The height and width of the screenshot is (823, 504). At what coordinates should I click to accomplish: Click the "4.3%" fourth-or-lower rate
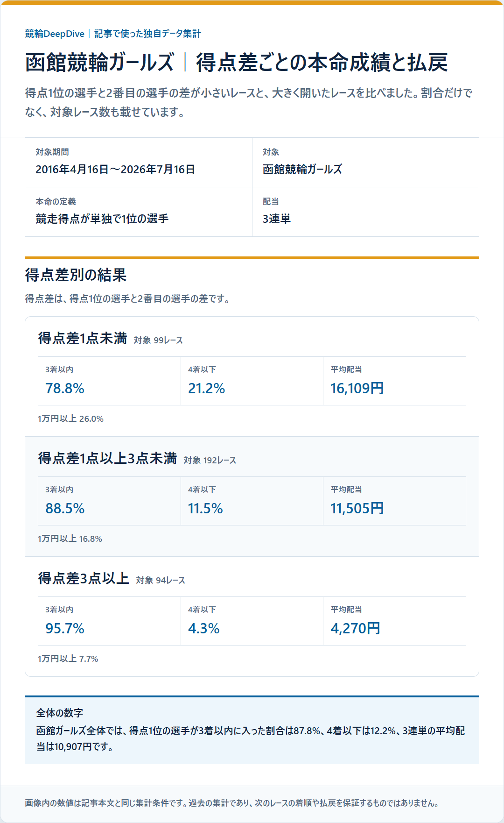204,628
